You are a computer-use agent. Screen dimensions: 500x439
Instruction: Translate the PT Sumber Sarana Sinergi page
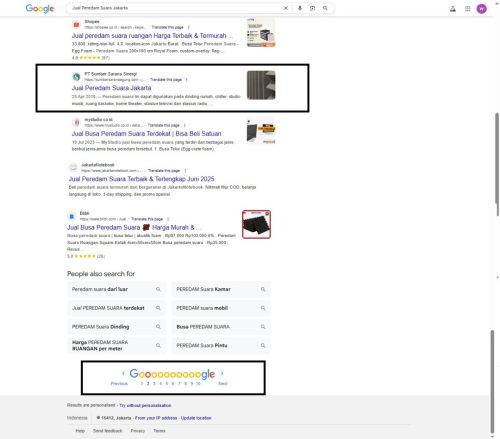(x=166, y=80)
